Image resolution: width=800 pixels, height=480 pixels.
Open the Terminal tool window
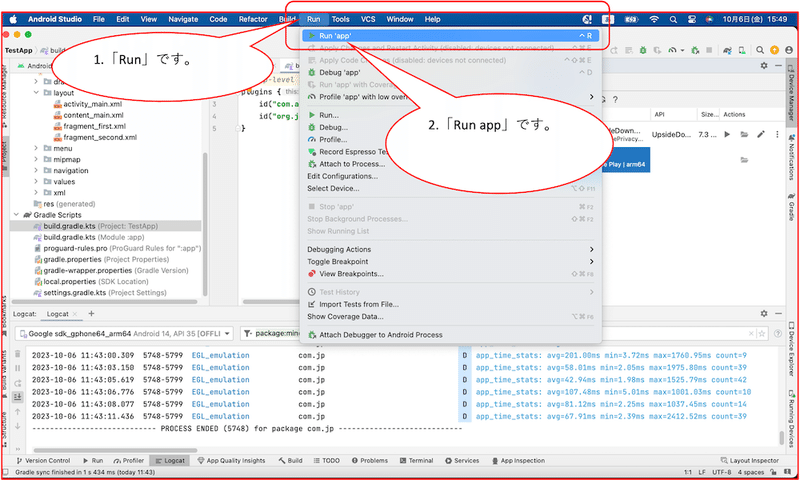pos(416,461)
